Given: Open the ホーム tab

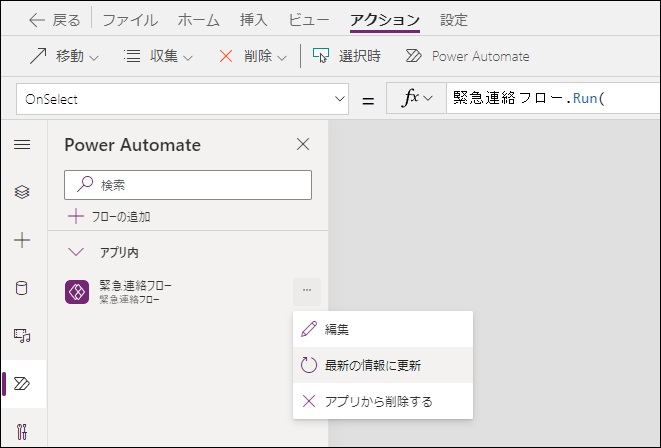Looking at the screenshot, I should click(199, 20).
